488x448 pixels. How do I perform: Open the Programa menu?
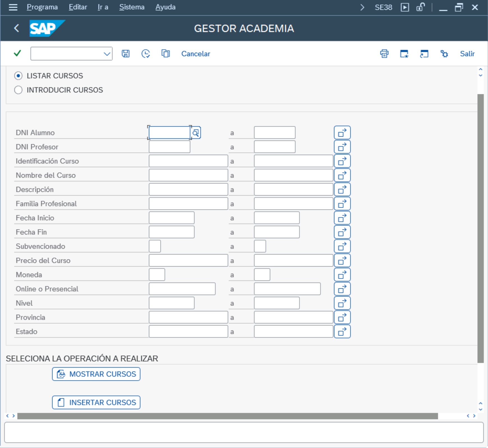42,7
